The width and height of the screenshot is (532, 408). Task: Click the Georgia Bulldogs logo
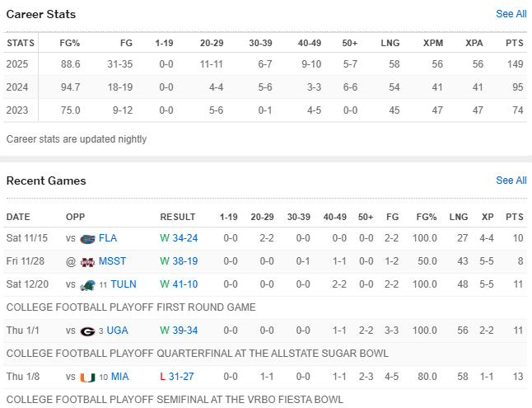point(87,331)
